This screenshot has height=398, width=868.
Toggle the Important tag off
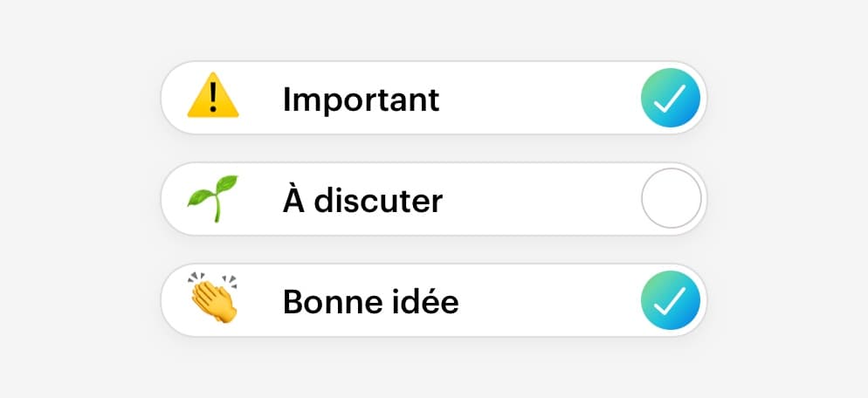(671, 98)
